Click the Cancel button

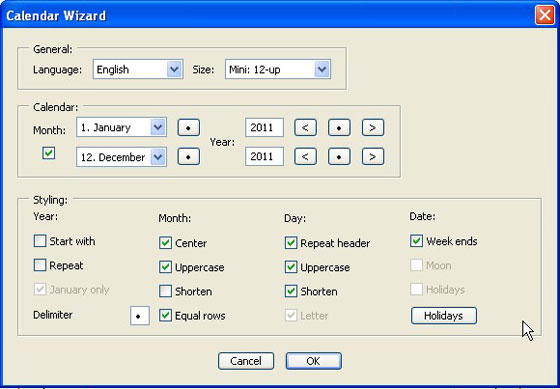point(246,361)
